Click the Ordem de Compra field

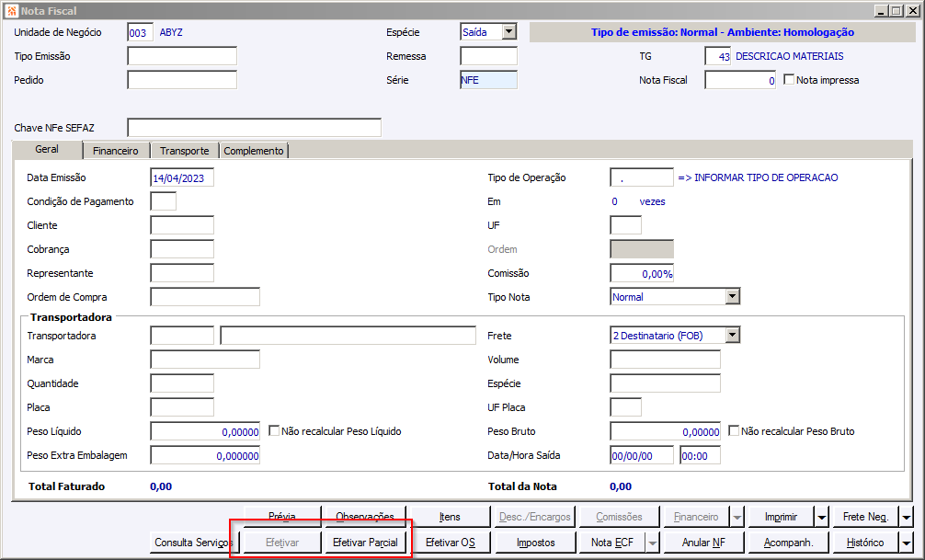tap(205, 297)
